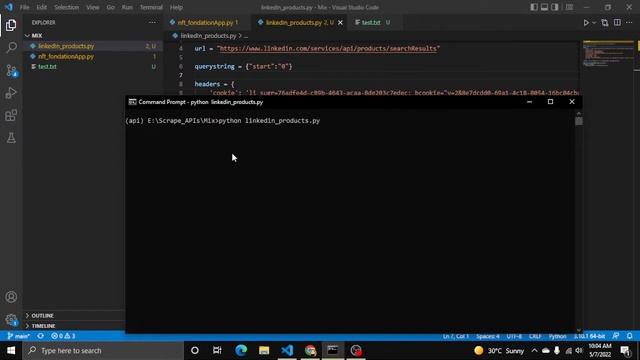Click the Run Python File play button
The image size is (640, 360).
[x=586, y=23]
